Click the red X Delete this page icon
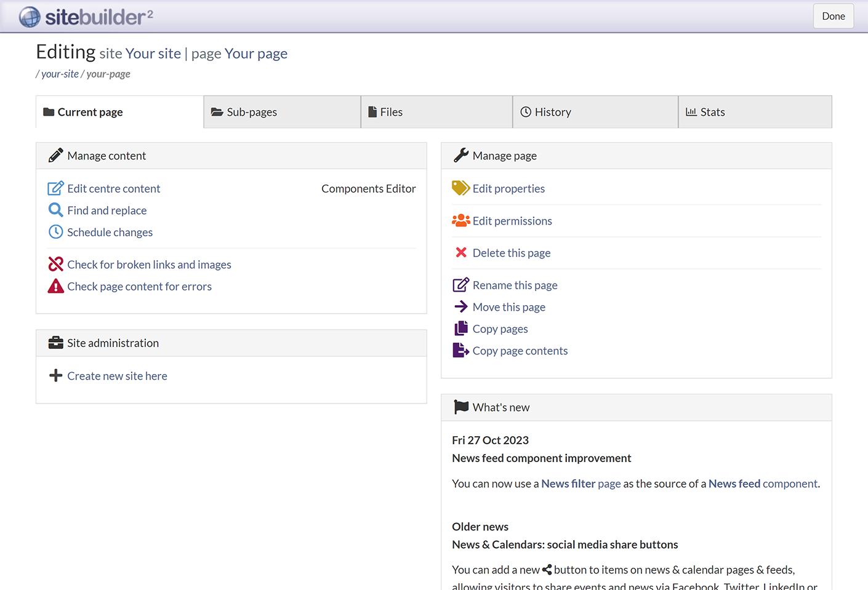 (460, 252)
